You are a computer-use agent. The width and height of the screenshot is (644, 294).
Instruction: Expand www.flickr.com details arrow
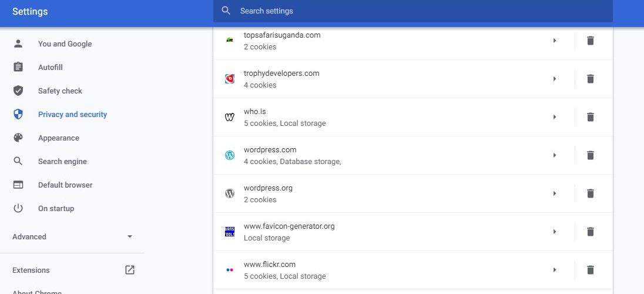(555, 270)
